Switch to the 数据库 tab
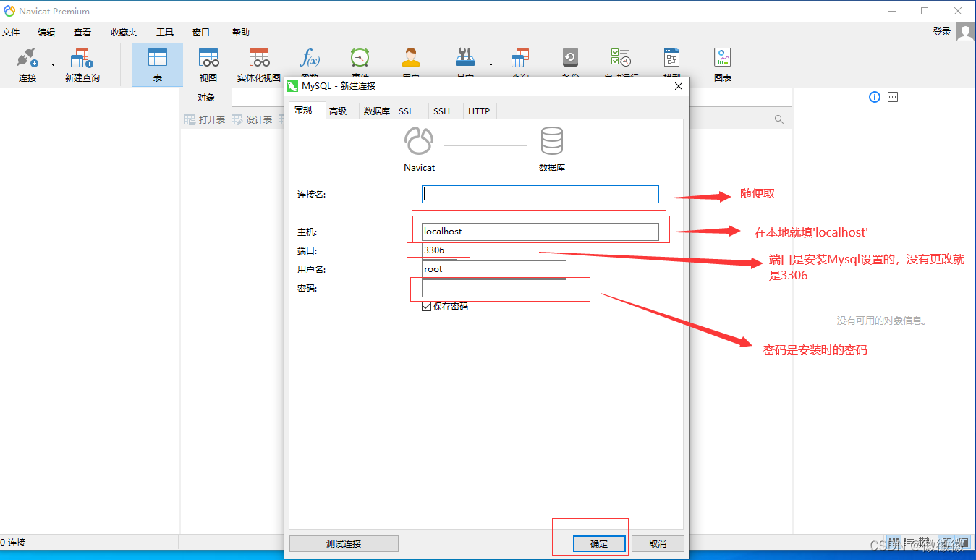The image size is (976, 560). click(377, 111)
